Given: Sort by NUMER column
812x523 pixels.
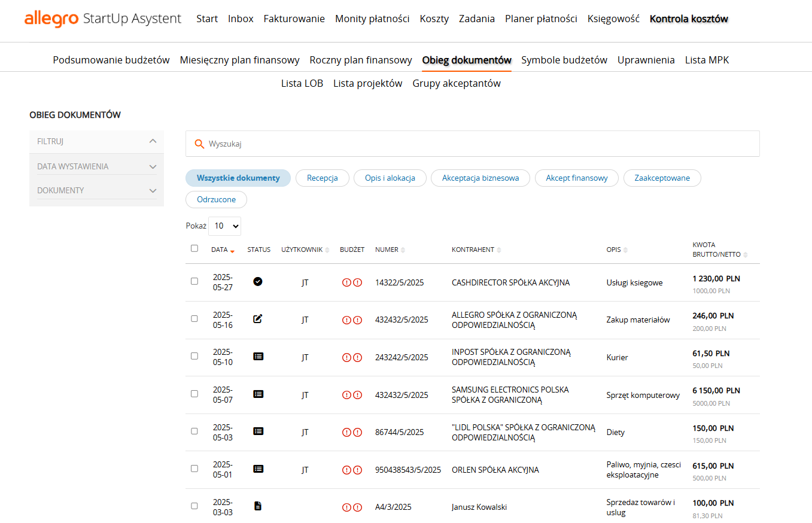Looking at the screenshot, I should (x=403, y=250).
